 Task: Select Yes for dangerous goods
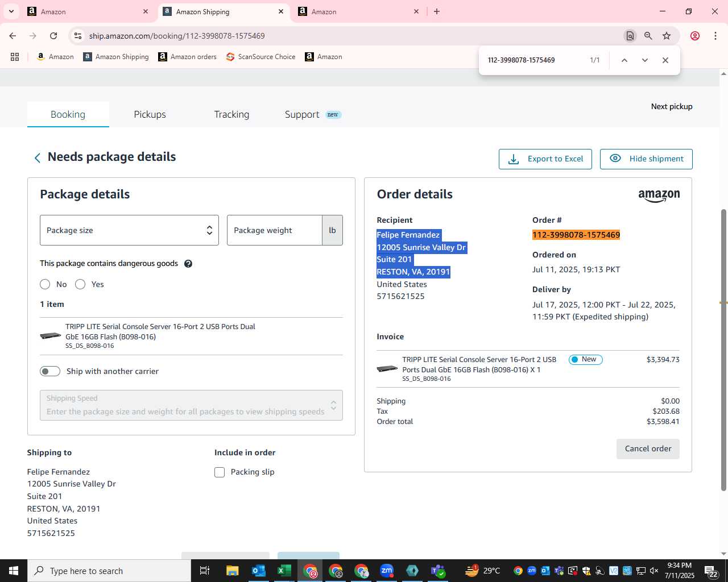pos(80,284)
